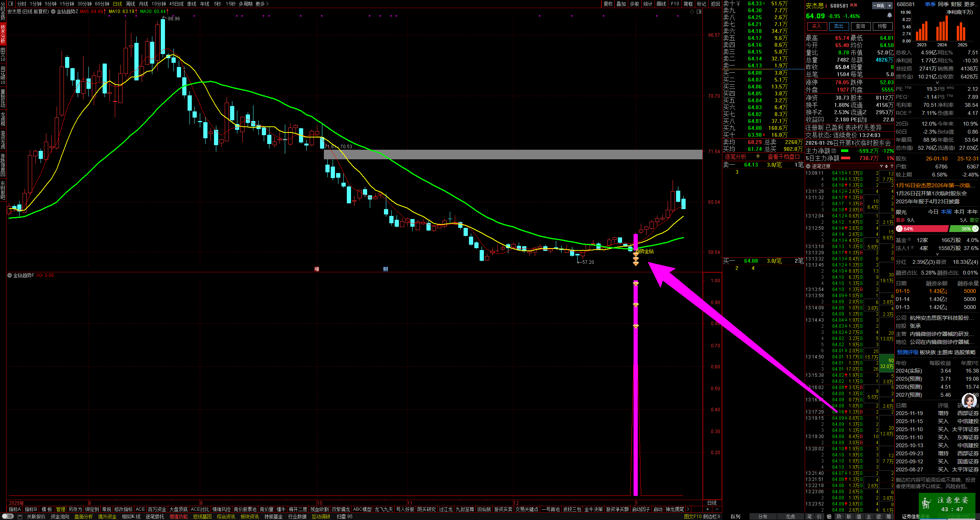Switch to the 周线 weekly timeframe tab
Viewport: 980px width, 520px height.
tap(131, 4)
